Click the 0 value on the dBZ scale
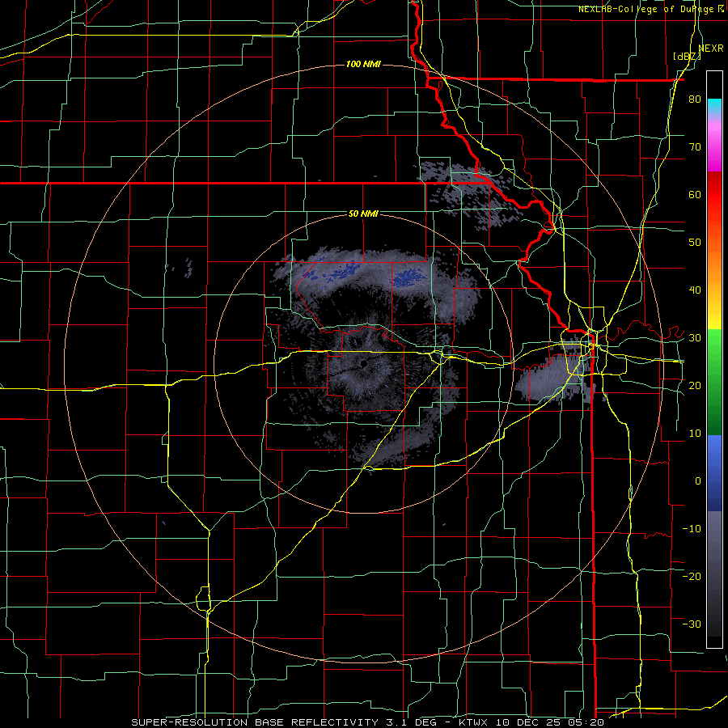The height and width of the screenshot is (728, 728). click(698, 481)
